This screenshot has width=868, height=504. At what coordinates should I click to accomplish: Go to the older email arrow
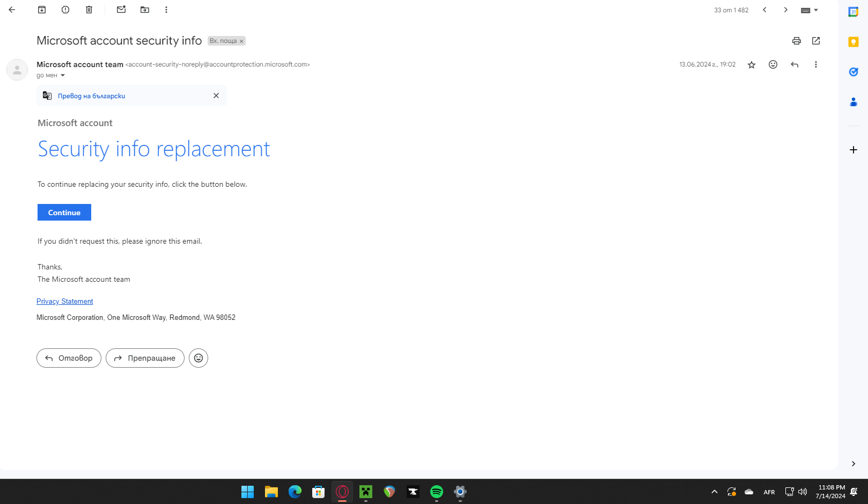(x=785, y=10)
